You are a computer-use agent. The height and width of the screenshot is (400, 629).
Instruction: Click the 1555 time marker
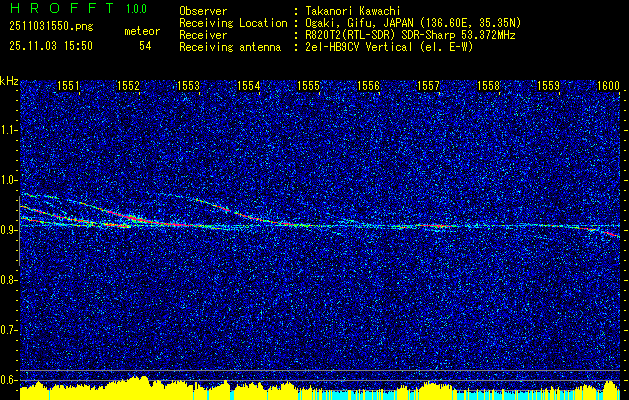click(x=308, y=87)
